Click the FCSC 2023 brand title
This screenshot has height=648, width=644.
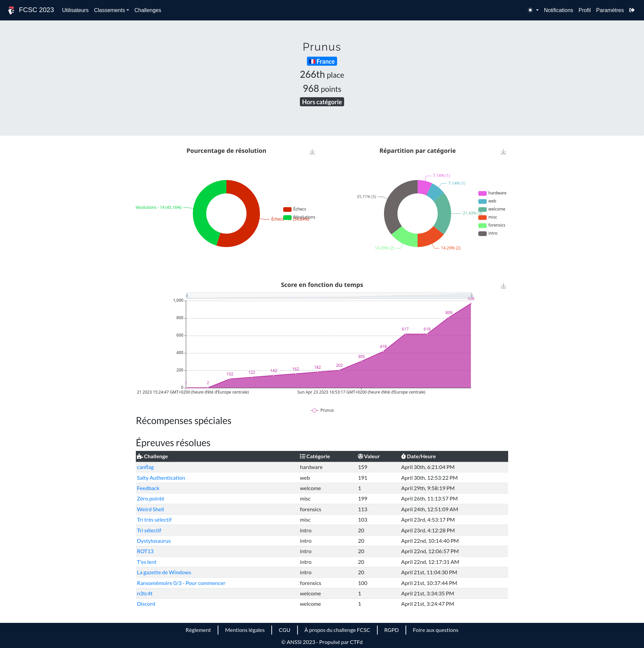36,10
